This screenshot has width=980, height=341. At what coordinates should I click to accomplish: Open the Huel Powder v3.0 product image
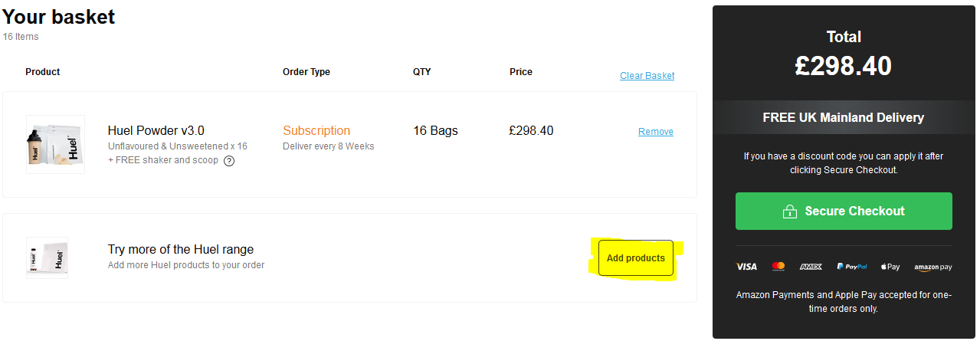pyautogui.click(x=55, y=144)
